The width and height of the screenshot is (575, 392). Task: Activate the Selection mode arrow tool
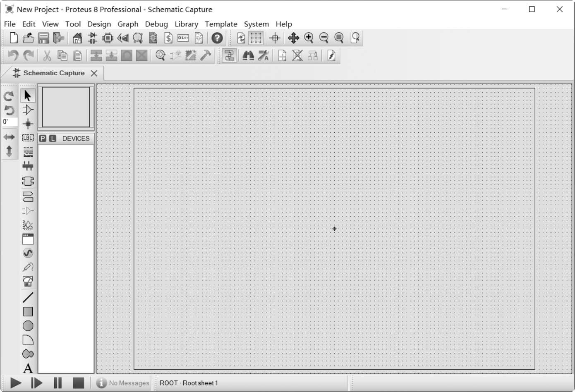pyautogui.click(x=28, y=96)
